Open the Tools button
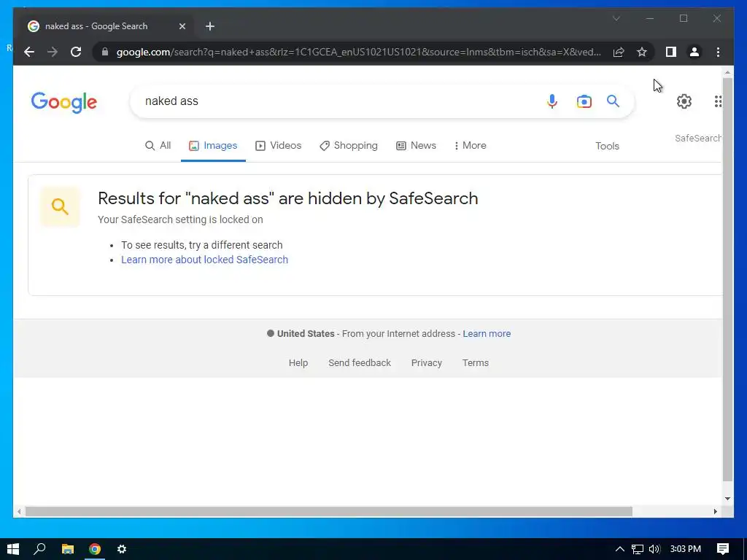Viewport: 747px width, 560px height. (607, 146)
